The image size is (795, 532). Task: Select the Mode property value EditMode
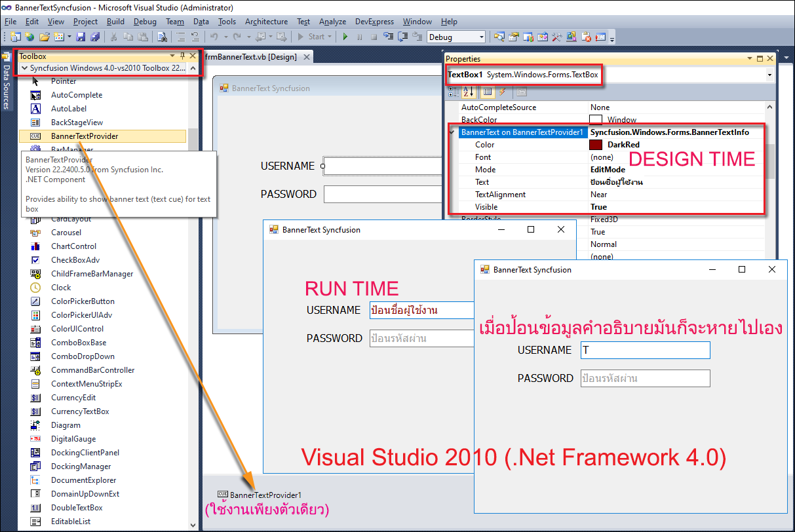click(608, 170)
